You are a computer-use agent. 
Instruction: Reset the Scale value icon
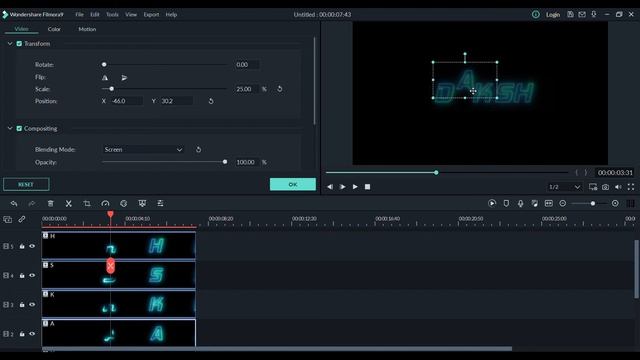pyautogui.click(x=280, y=89)
